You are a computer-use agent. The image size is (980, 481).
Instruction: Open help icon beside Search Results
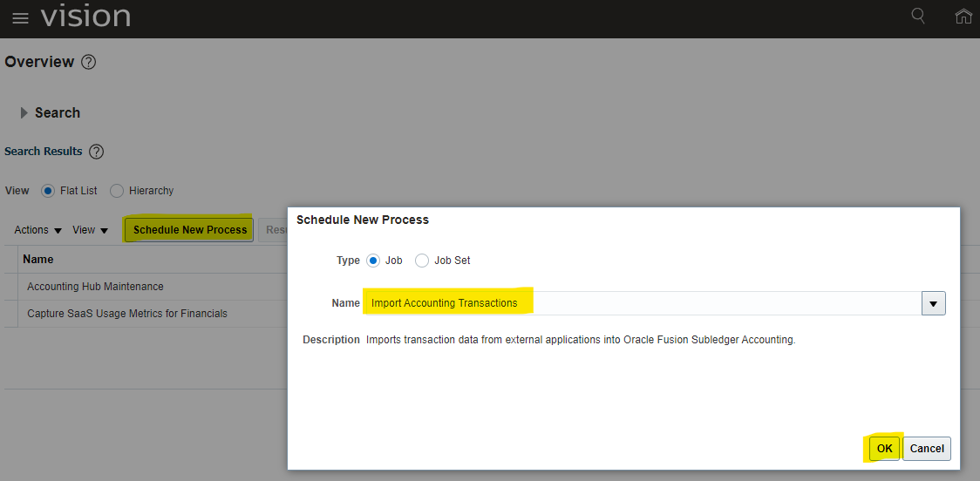(97, 152)
